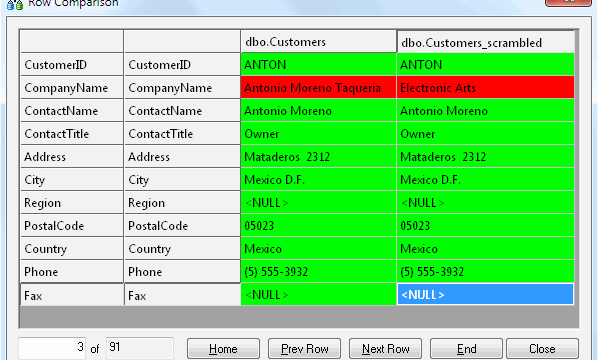
Task: Go to Prev Row
Action: point(304,349)
